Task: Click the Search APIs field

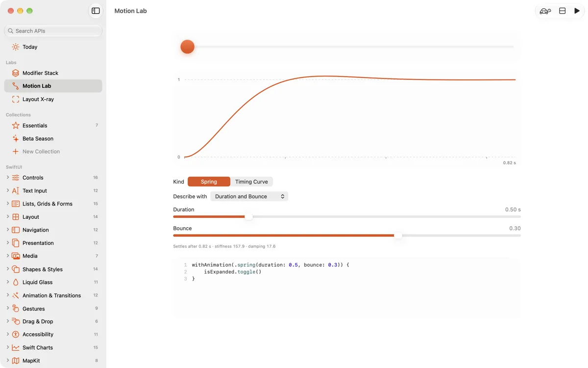Action: point(53,31)
